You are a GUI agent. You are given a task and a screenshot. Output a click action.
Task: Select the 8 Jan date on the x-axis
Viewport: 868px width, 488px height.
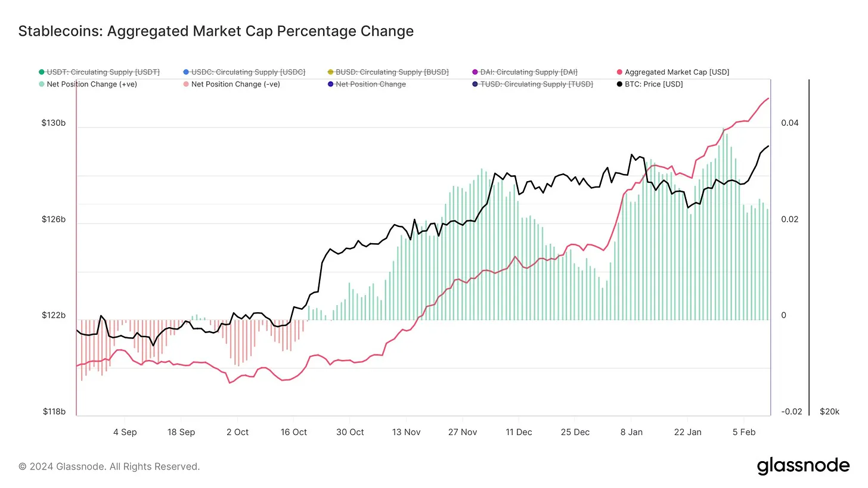pos(631,432)
